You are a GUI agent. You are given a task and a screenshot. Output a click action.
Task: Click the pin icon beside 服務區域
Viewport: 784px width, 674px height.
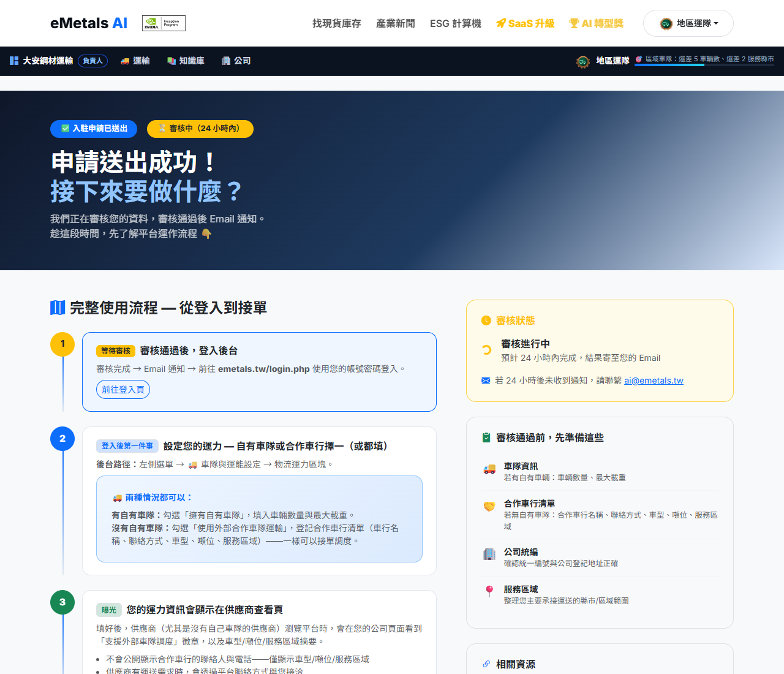click(x=489, y=592)
